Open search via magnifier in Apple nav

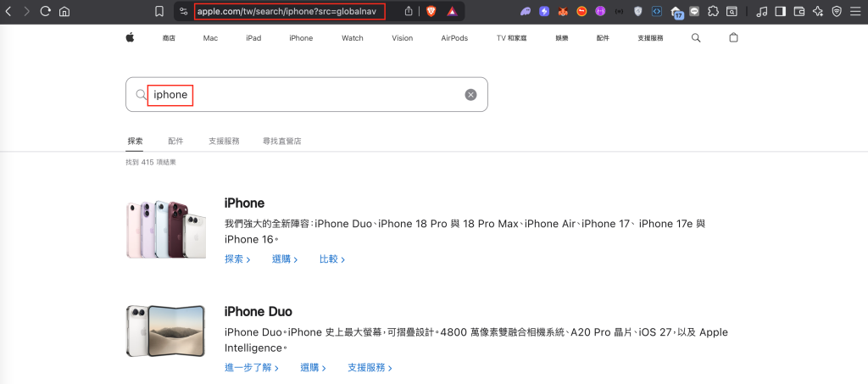(696, 37)
